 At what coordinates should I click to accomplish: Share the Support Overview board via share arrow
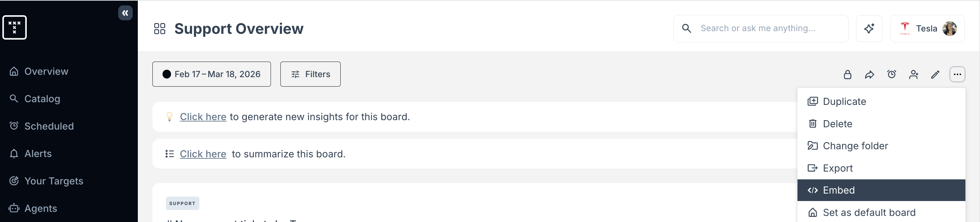[x=870, y=74]
